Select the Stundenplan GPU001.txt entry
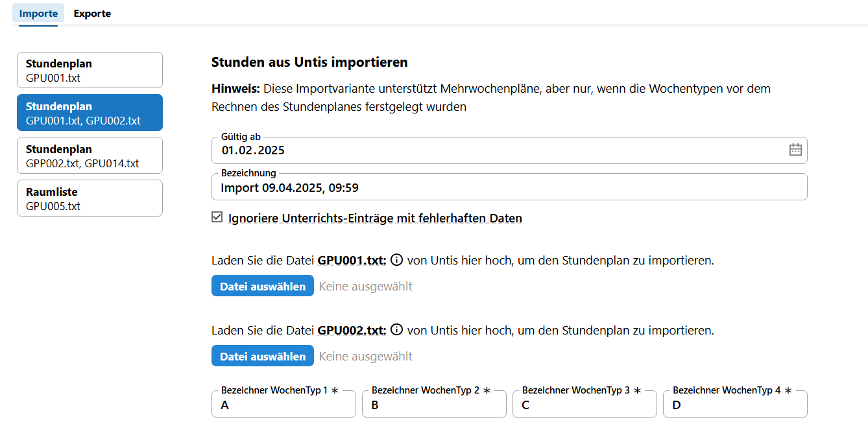This screenshot has height=424, width=868. (90, 69)
